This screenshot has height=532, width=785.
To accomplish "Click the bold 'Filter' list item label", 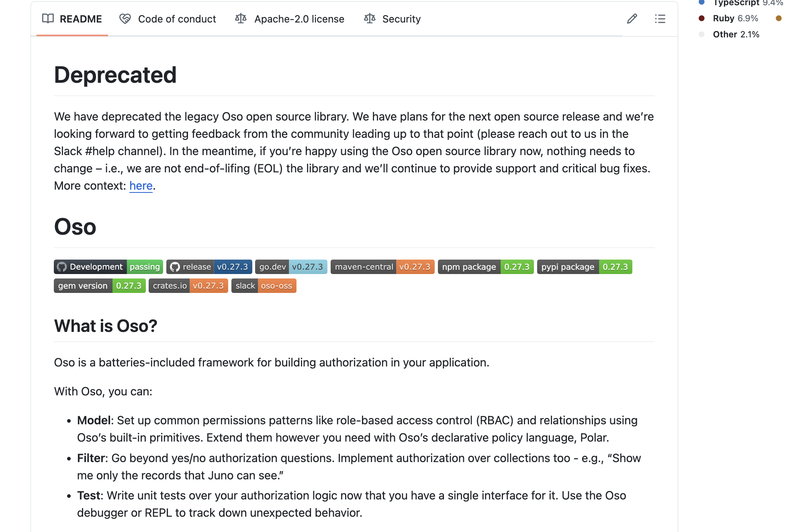I will tap(92, 458).
